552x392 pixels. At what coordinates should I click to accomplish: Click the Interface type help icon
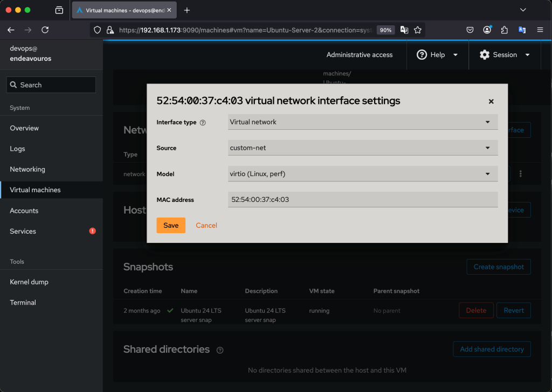point(203,123)
